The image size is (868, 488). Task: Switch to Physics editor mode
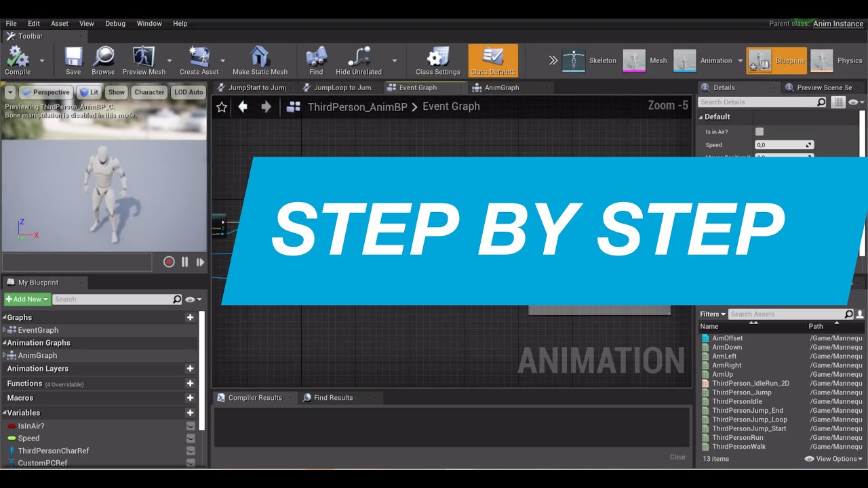[x=837, y=60]
